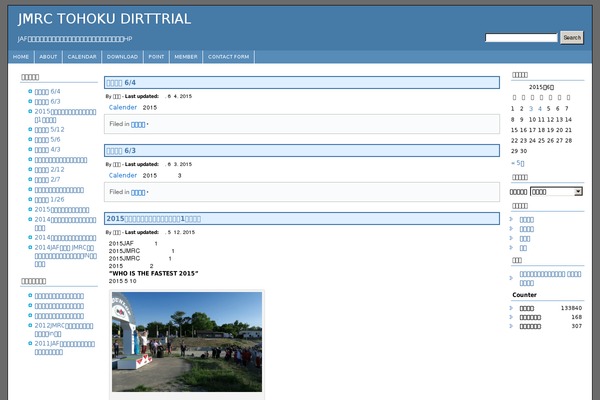Select the counter row showing 307
This screenshot has height=400, width=600.
pos(546,326)
